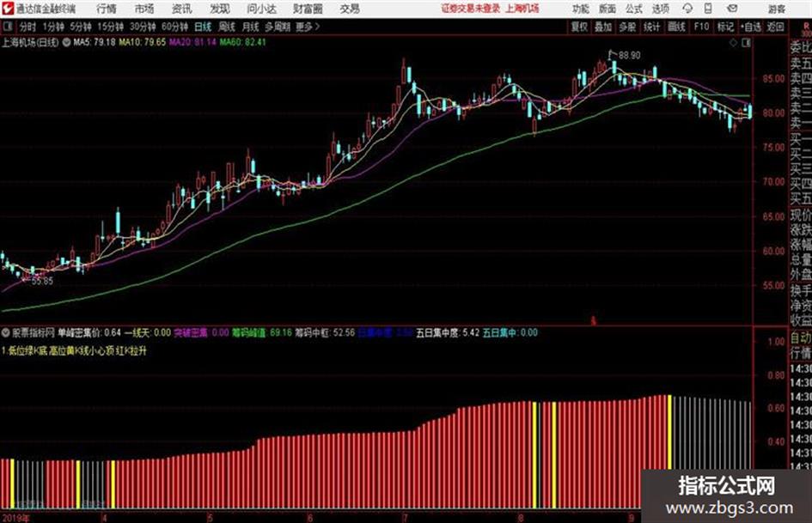The height and width of the screenshot is (523, 812).
Task: Click the MA20: 81.14 value label
Action: click(192, 42)
